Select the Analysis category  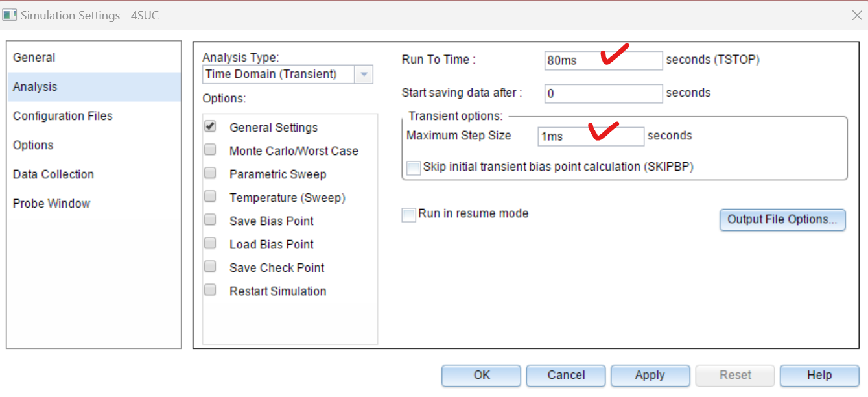(x=94, y=87)
